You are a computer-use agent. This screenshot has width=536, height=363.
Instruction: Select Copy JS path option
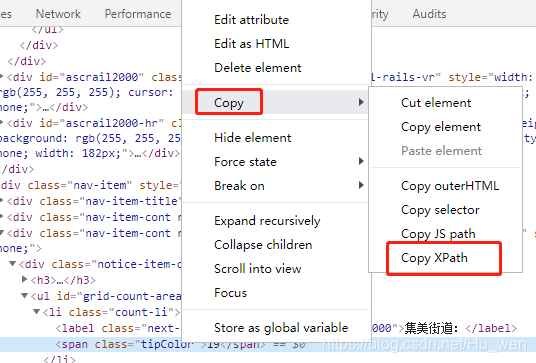(x=438, y=234)
